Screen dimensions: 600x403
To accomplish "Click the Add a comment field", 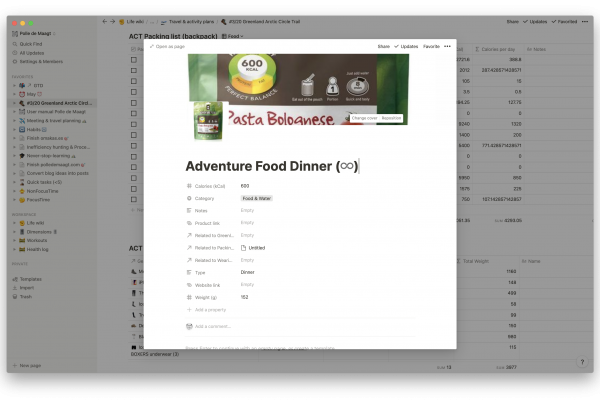I will tap(213, 326).
